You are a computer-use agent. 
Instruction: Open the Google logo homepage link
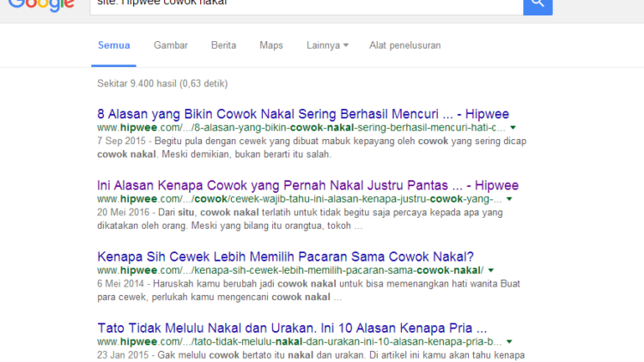point(41,6)
